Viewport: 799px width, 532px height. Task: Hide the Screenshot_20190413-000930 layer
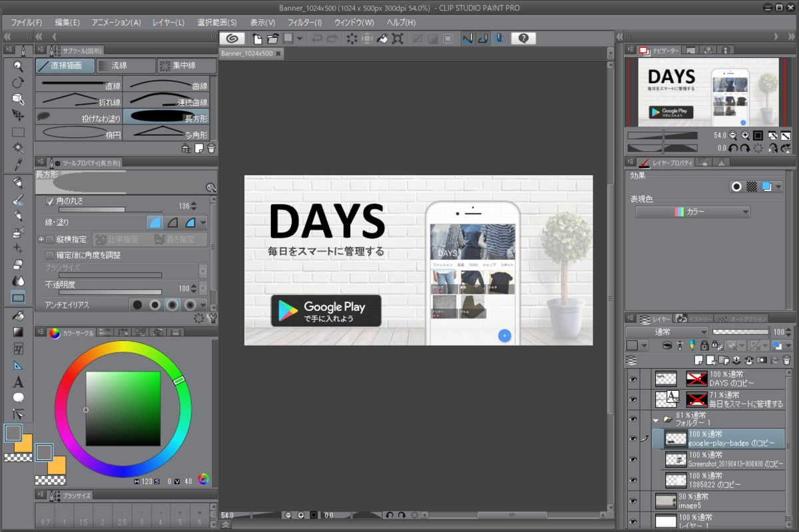(x=633, y=459)
